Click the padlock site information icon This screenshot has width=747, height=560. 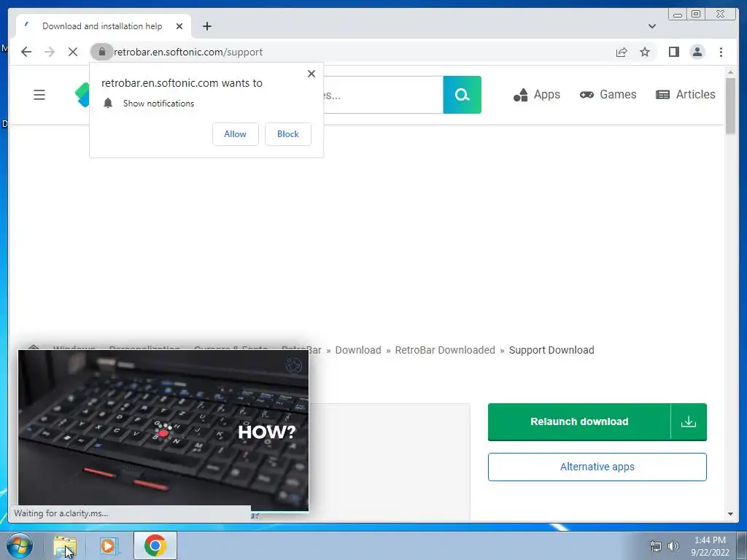tap(101, 52)
